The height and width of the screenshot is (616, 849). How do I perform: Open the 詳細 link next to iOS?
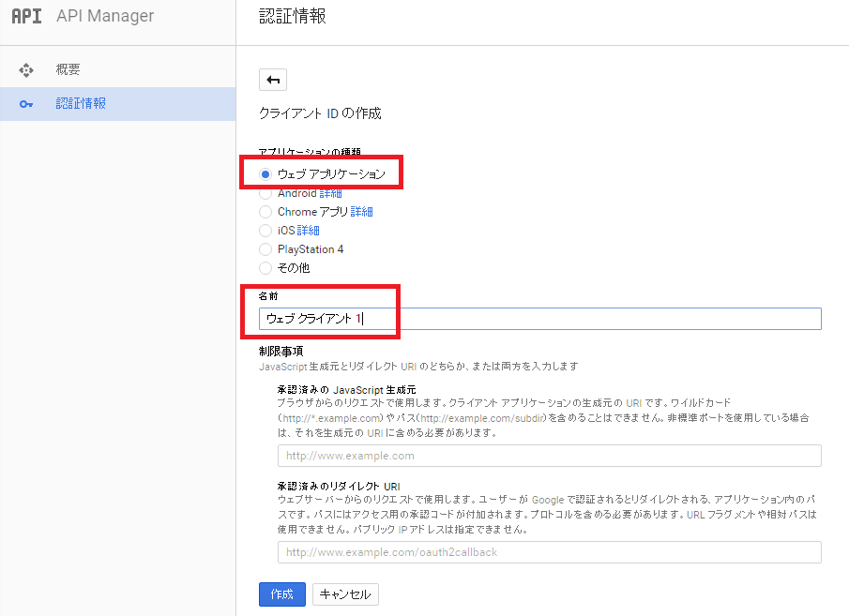point(308,231)
